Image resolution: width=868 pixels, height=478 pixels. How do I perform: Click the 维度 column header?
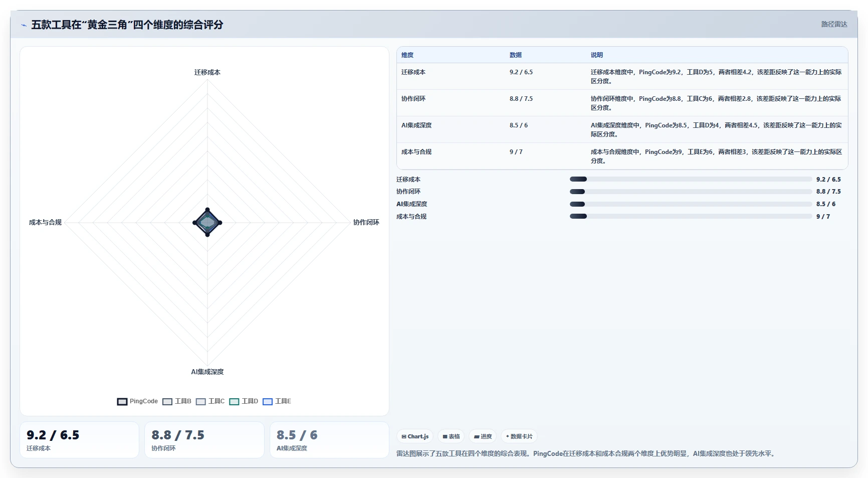coord(407,55)
